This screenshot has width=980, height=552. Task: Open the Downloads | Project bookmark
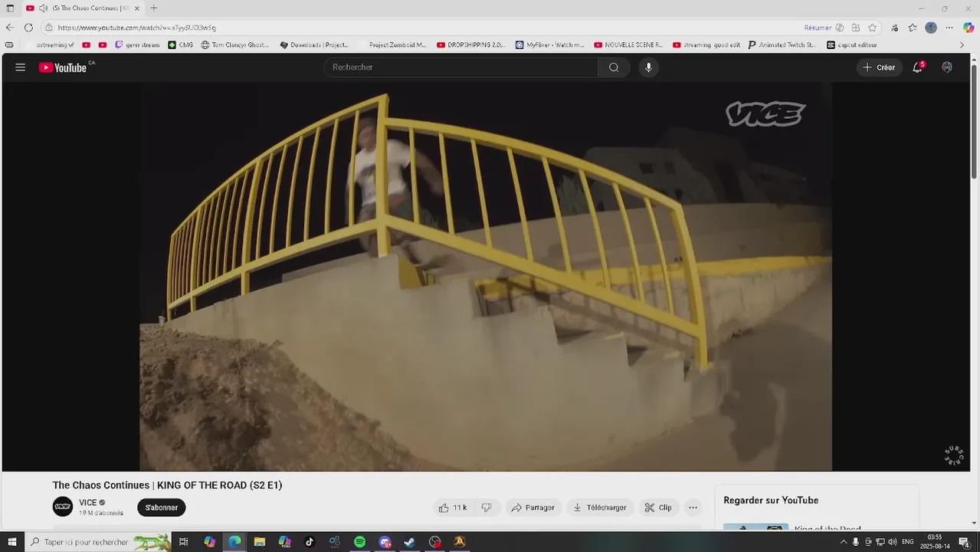tap(314, 45)
